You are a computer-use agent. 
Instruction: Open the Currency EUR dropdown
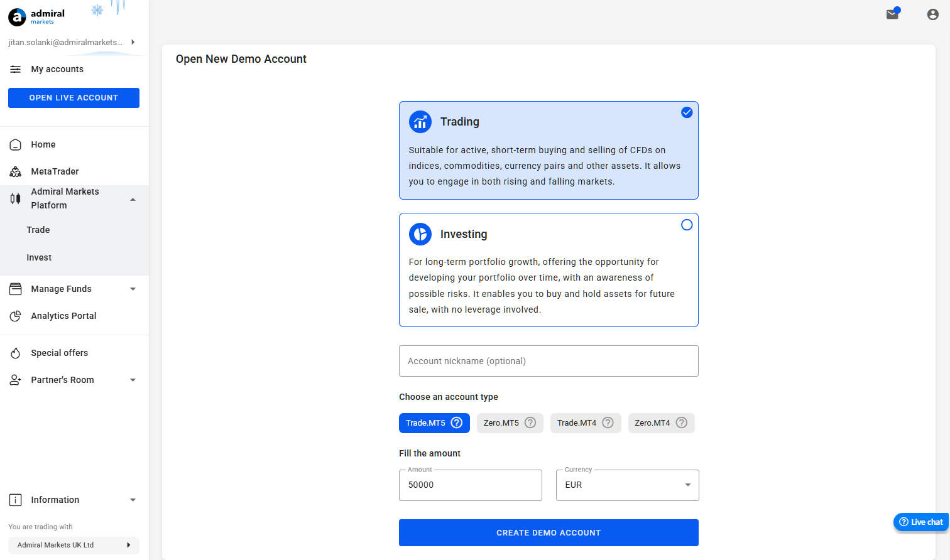tap(627, 485)
